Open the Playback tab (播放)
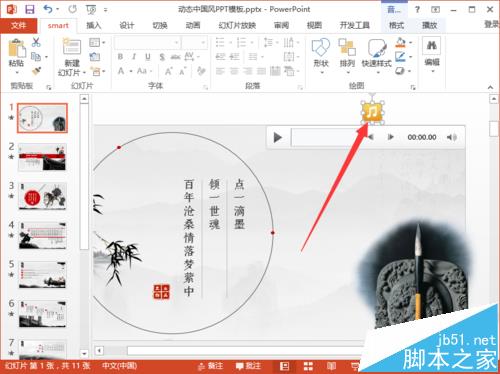Screen dimensions: 500x374 click(429, 25)
